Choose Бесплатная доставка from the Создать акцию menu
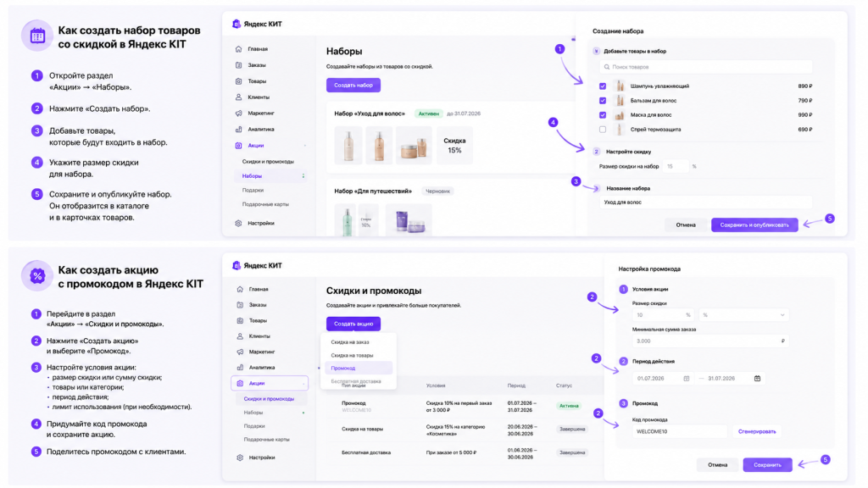The width and height of the screenshot is (868, 488). coord(356,381)
